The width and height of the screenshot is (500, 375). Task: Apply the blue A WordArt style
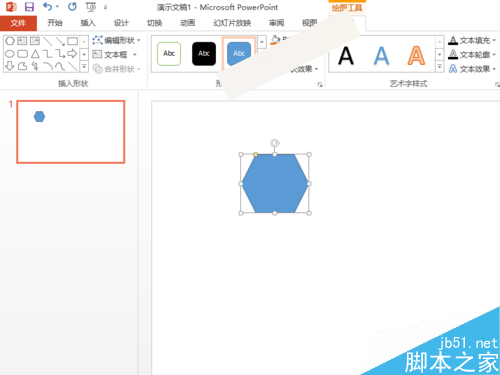click(381, 56)
